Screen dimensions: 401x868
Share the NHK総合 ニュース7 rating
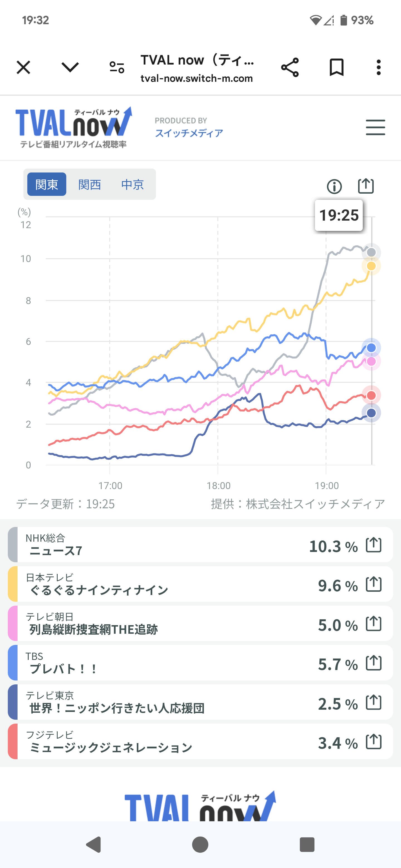(x=374, y=545)
